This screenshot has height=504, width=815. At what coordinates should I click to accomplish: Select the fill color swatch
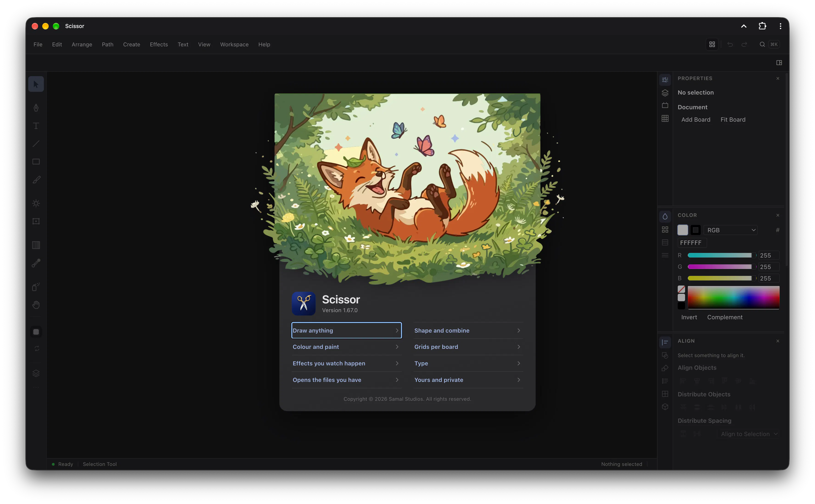683,230
